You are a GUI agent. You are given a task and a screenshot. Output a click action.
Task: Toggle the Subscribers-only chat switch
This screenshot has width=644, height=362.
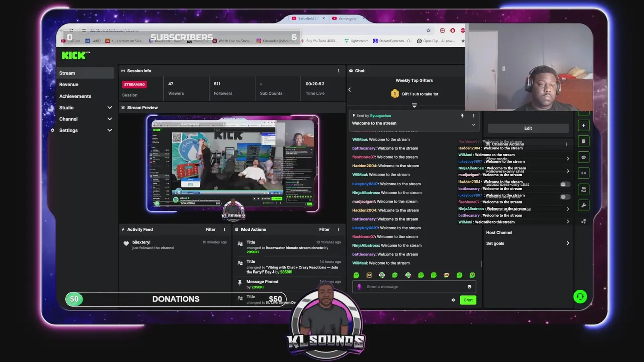point(566,184)
